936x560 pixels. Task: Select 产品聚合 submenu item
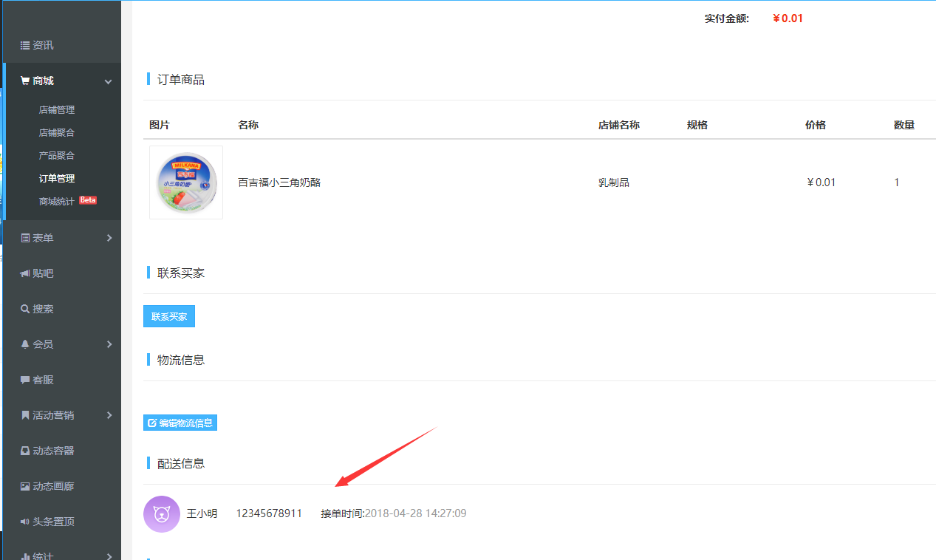click(x=57, y=155)
